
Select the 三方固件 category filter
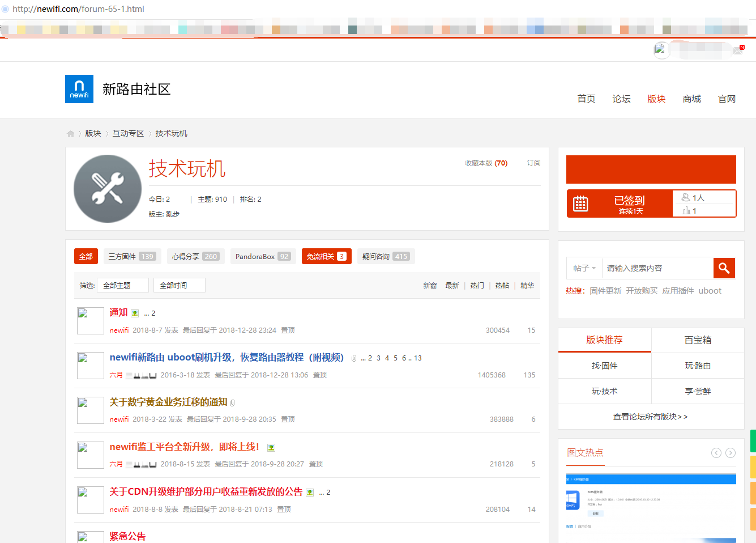tap(132, 256)
